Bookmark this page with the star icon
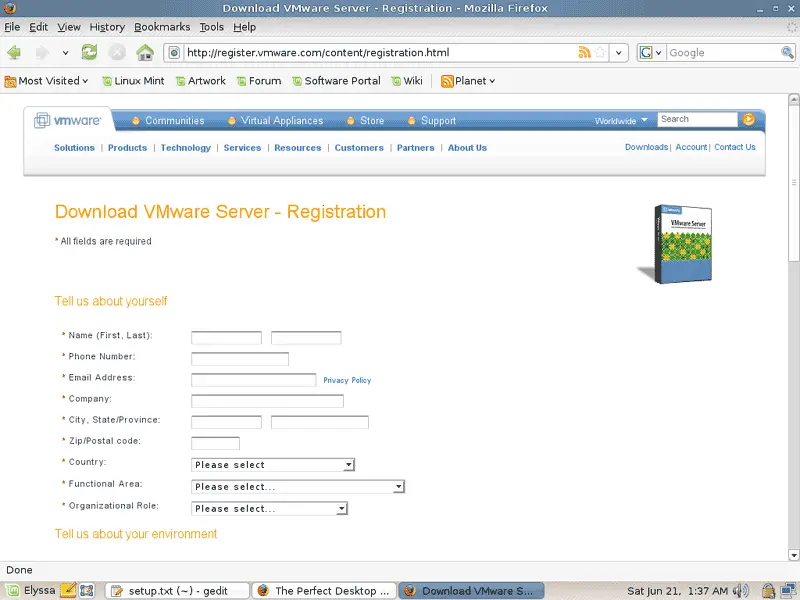This screenshot has width=800, height=600. click(601, 52)
